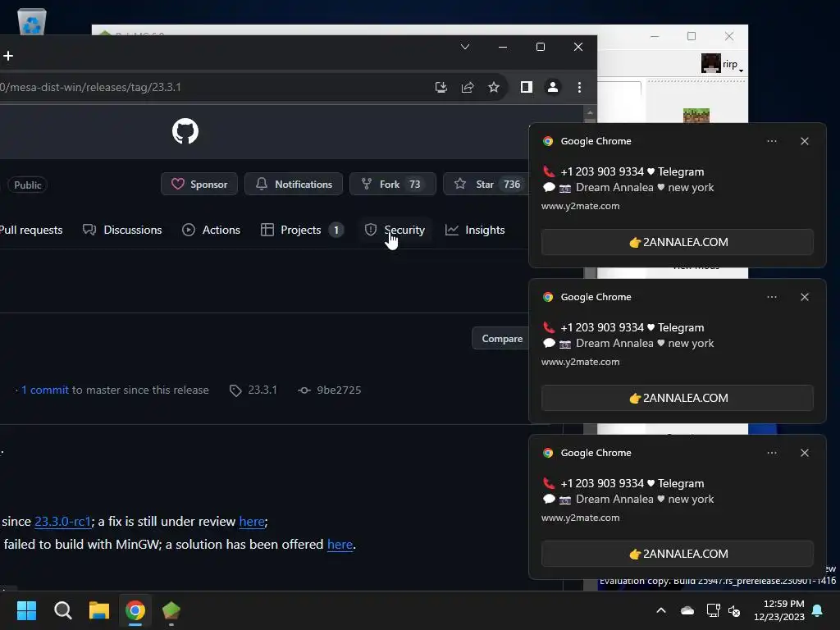Click the network display tray icon
The width and height of the screenshot is (840, 630).
click(x=713, y=610)
